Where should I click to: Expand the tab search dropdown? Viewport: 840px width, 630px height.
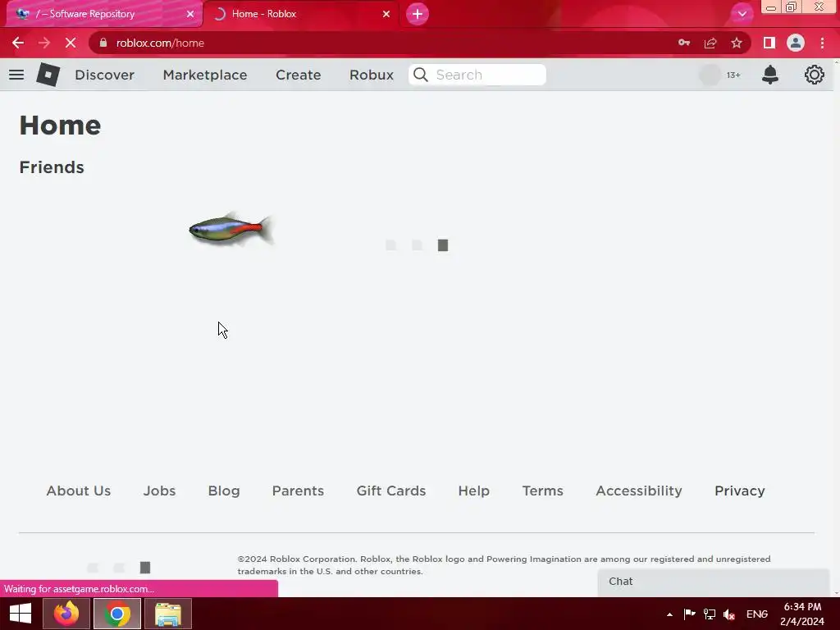tap(742, 14)
